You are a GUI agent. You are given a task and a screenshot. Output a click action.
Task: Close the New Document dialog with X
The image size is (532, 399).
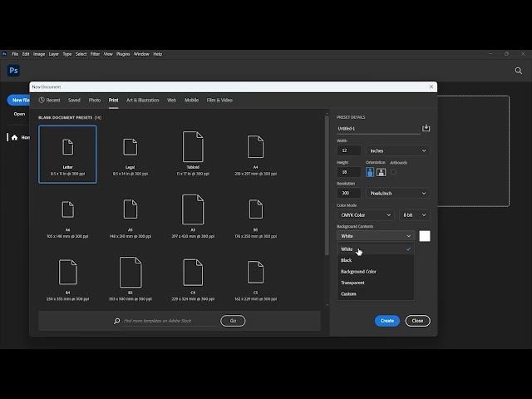tap(431, 86)
